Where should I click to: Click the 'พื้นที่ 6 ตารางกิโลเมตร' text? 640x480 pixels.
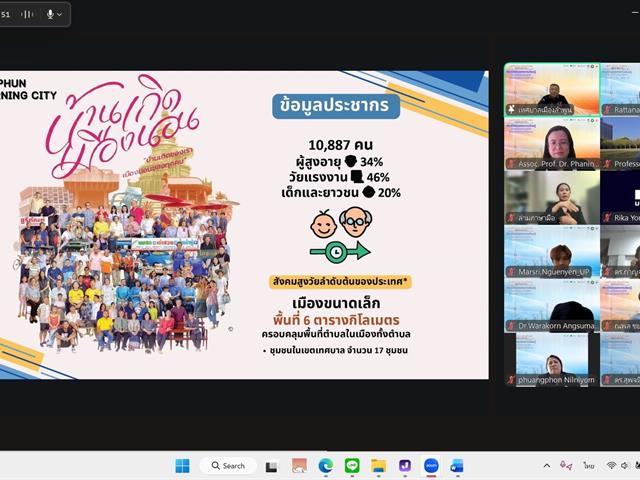coord(336,320)
